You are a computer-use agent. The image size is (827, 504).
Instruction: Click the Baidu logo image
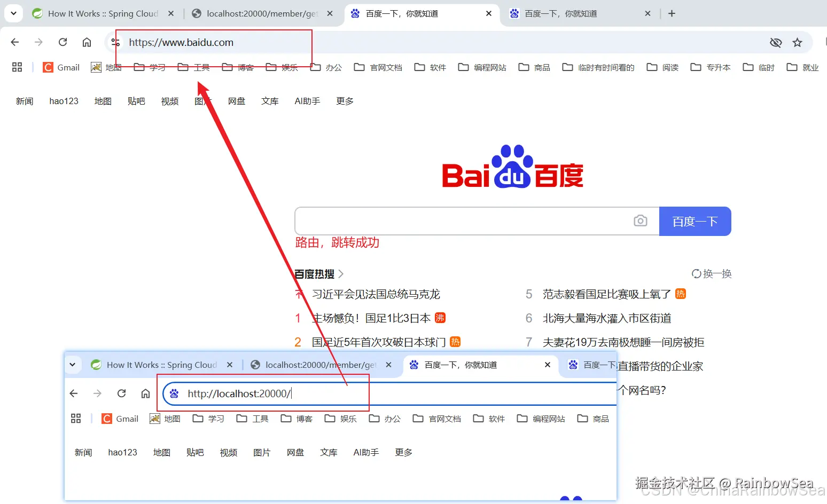click(512, 167)
